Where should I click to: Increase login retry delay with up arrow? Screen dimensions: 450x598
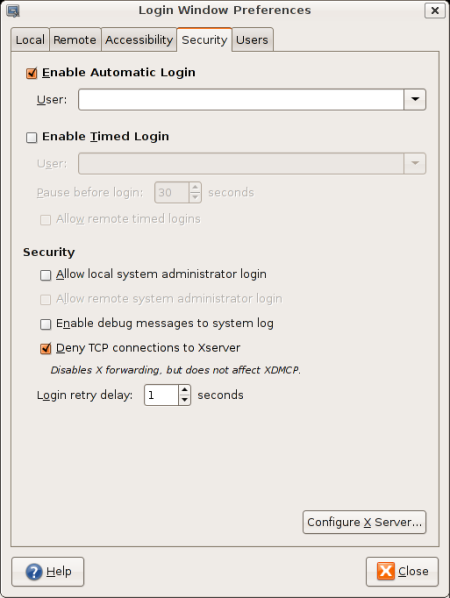click(185, 390)
